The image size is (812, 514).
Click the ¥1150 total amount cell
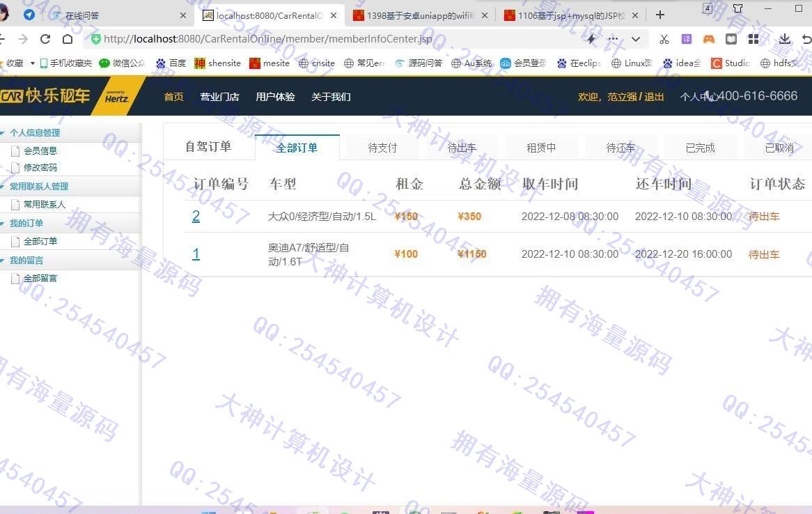pyautogui.click(x=471, y=254)
